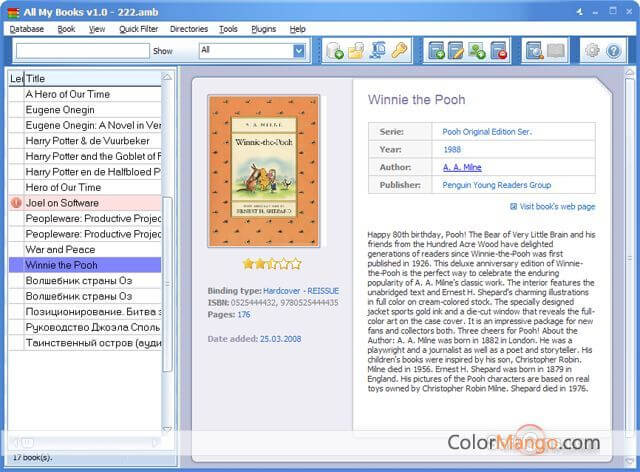Click the Winnie the Pooh heading in details
The width and height of the screenshot is (640, 472).
pyautogui.click(x=416, y=99)
